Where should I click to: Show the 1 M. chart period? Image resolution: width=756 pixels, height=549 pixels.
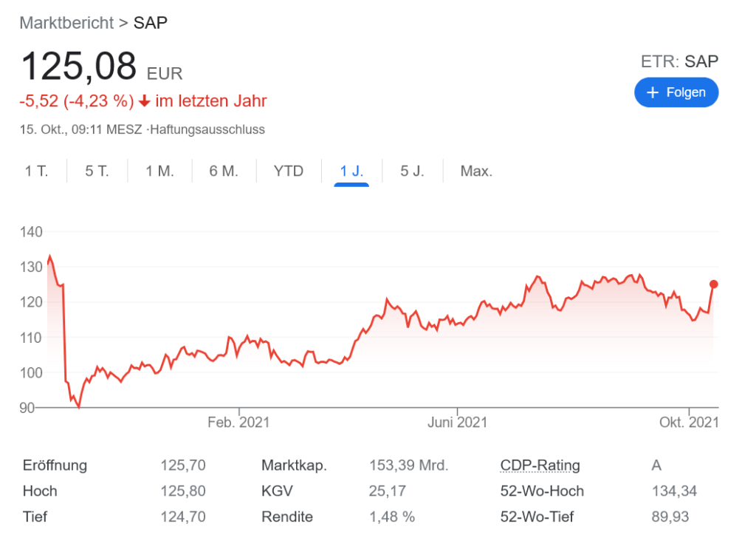(159, 171)
